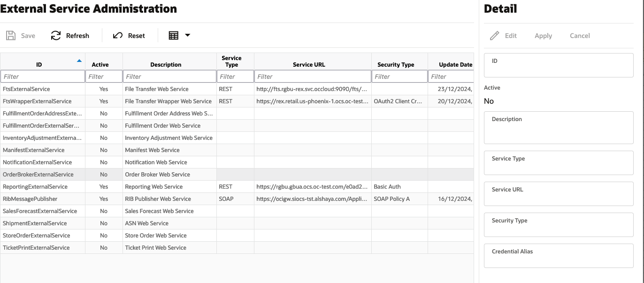644x283 pixels.
Task: Click the Reset undo arrow icon
Action: [118, 36]
